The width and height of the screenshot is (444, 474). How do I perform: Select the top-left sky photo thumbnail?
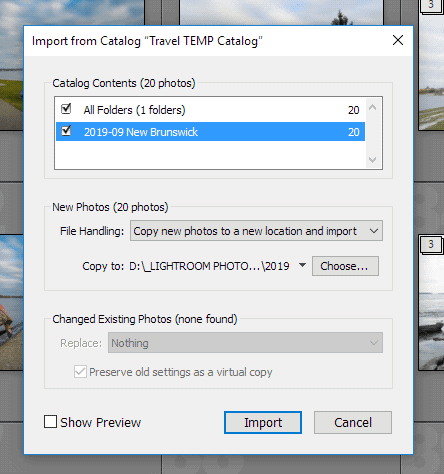coord(11,65)
